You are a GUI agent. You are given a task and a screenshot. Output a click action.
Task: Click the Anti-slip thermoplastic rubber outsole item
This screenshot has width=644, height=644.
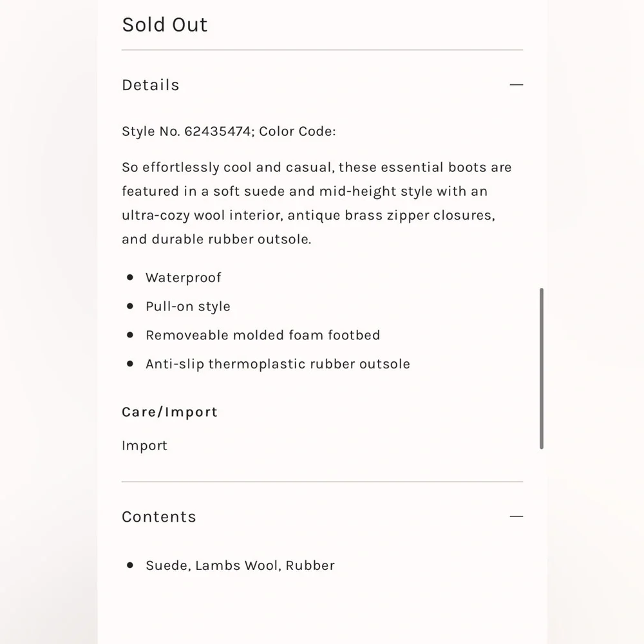click(x=278, y=364)
